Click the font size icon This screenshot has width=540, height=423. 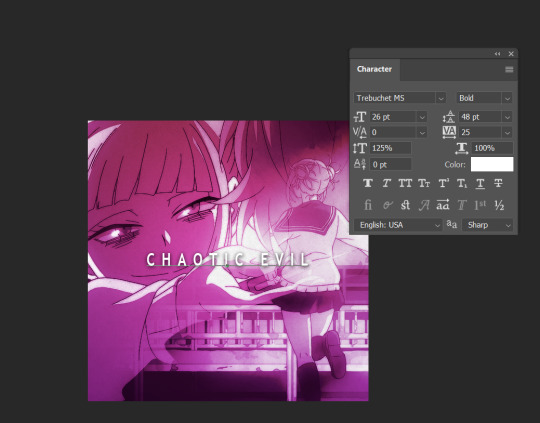pyautogui.click(x=360, y=117)
